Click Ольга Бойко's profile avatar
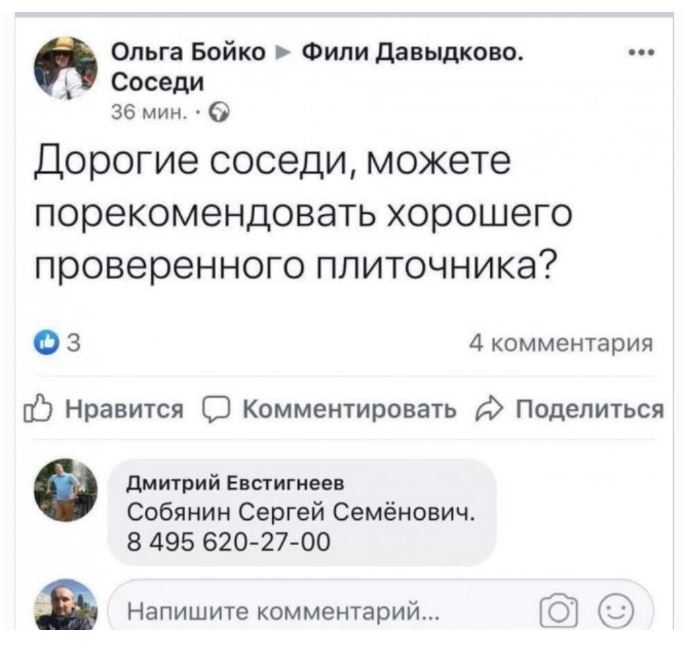This screenshot has height=661, width=686. point(66,68)
